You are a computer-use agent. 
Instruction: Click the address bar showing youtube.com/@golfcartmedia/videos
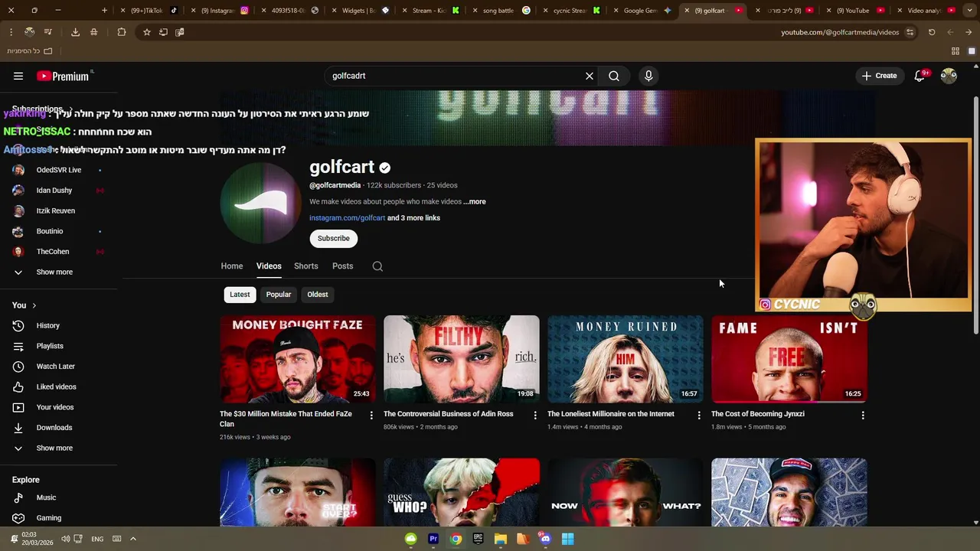point(839,32)
